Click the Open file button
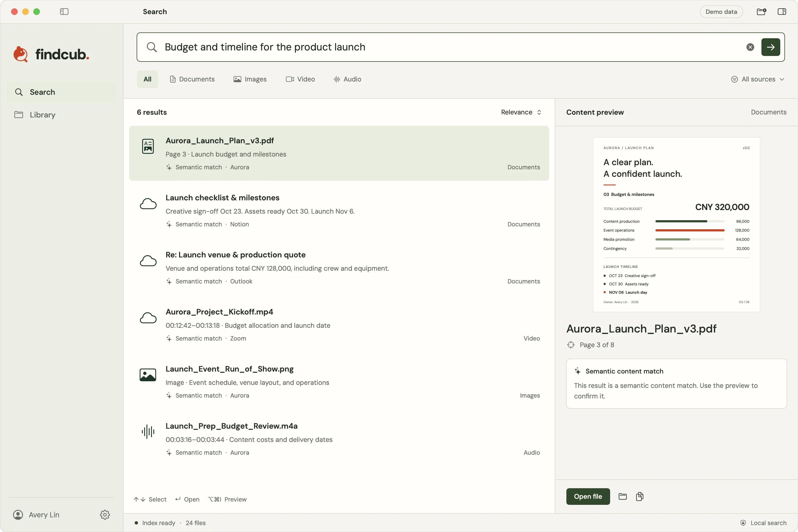Viewport: 798px width, 532px height. (588, 496)
